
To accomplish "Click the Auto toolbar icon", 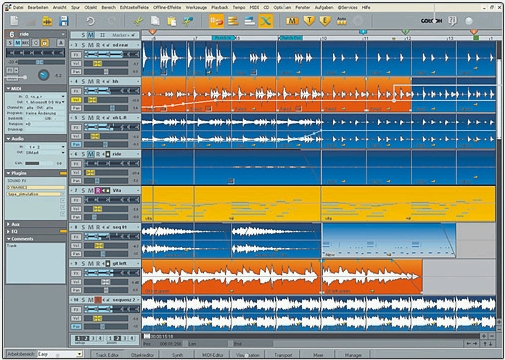I will tap(341, 21).
